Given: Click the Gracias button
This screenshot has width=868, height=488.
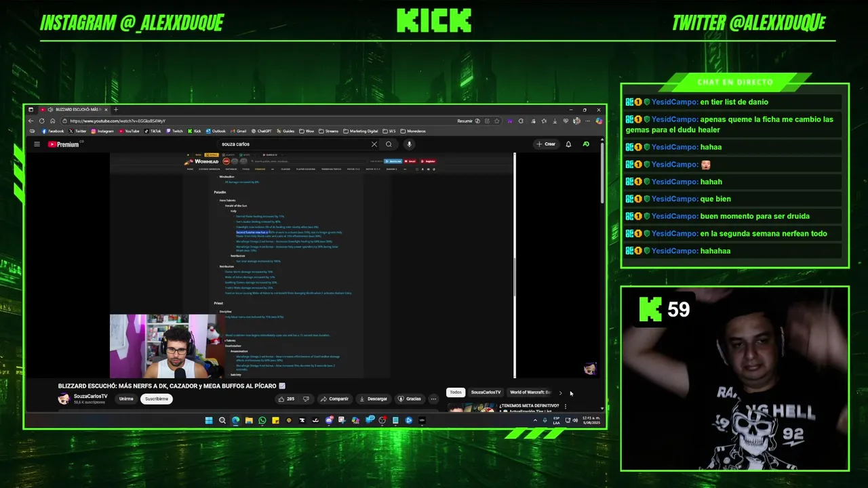Looking at the screenshot, I should [x=410, y=399].
